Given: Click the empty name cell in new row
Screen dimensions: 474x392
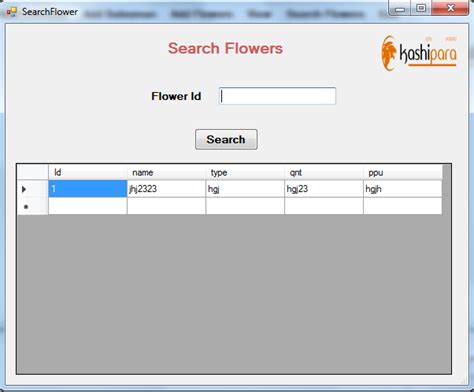Looking at the screenshot, I should 166,206.
